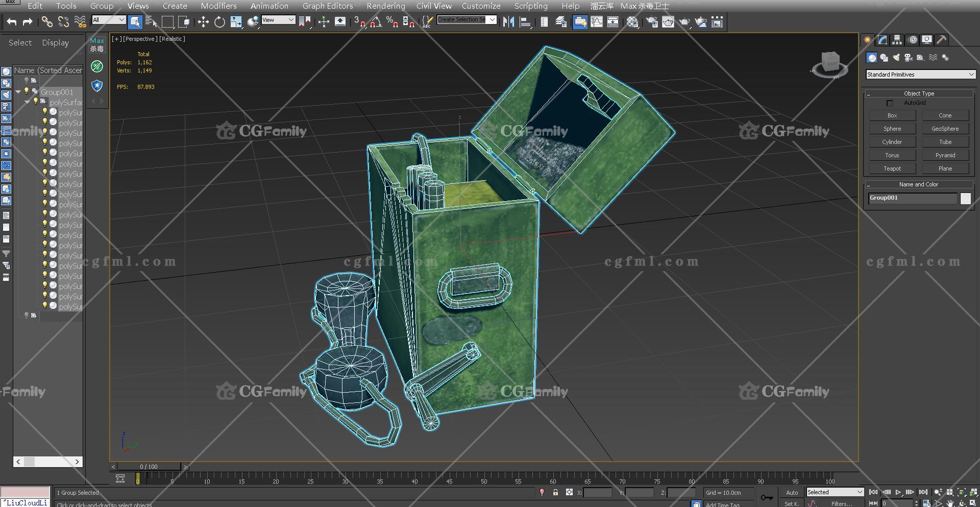Select the Shapes category icon
980x507 pixels.
point(884,58)
